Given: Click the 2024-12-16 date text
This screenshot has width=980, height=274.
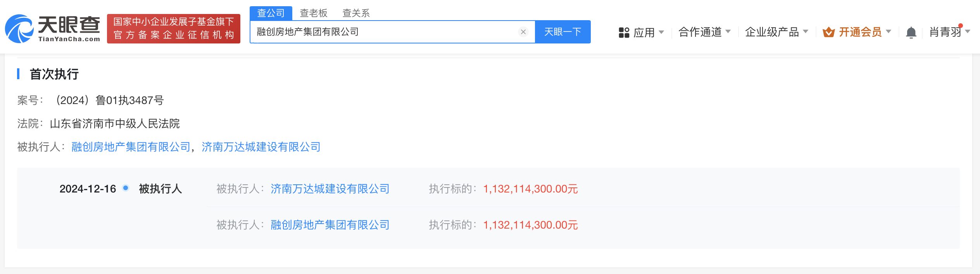Looking at the screenshot, I should (x=88, y=189).
